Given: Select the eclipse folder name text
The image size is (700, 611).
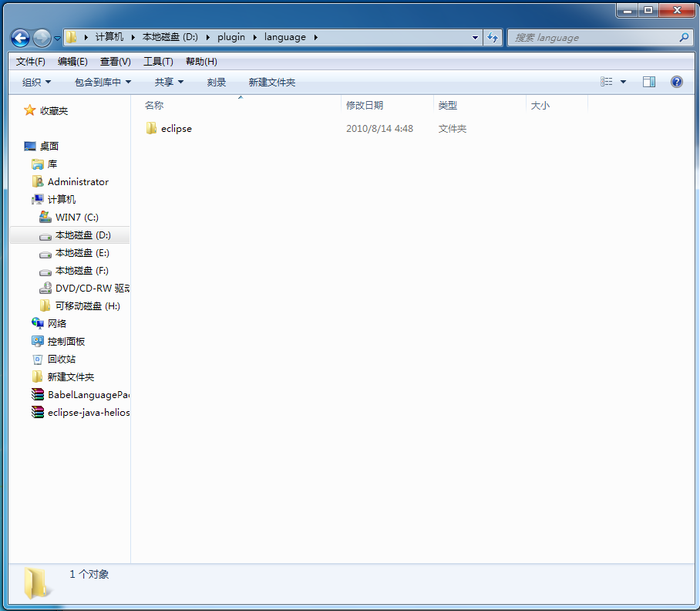Looking at the screenshot, I should [177, 129].
